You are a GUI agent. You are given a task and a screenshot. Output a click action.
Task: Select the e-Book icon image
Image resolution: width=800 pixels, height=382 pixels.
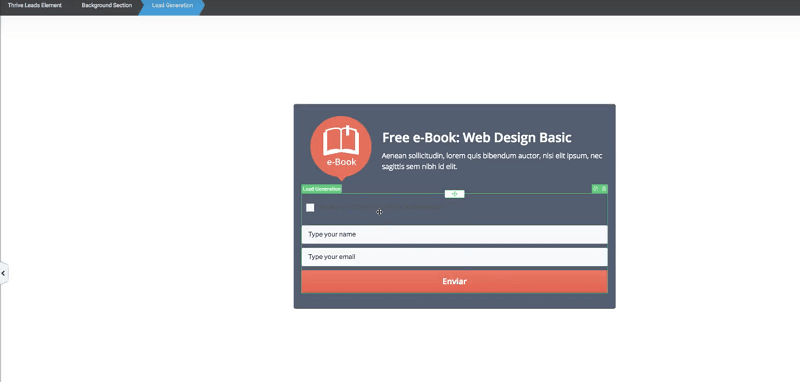[341, 148]
